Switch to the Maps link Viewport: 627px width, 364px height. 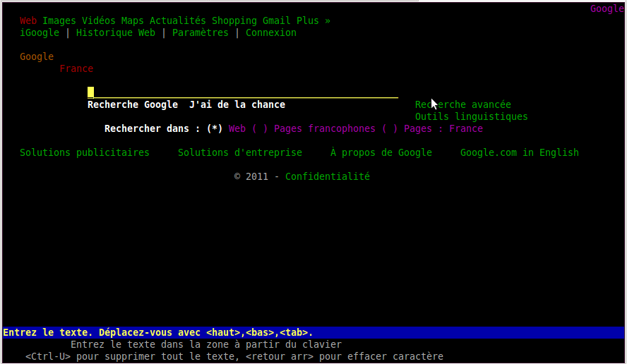click(x=132, y=20)
